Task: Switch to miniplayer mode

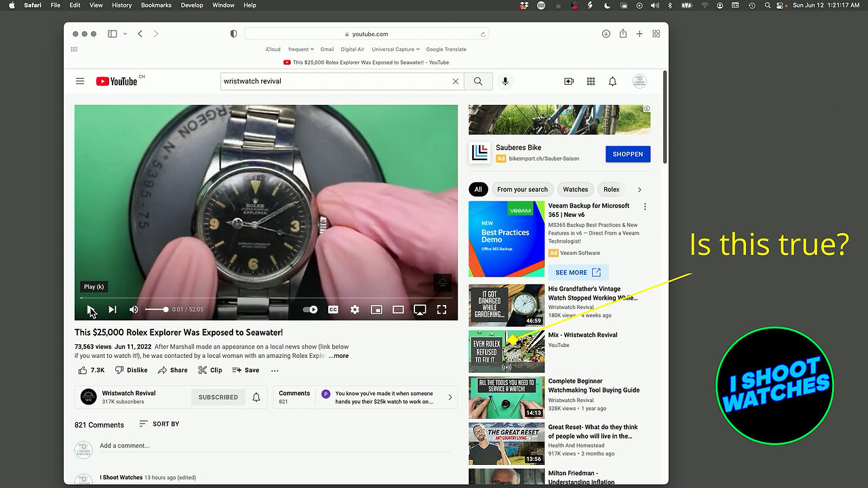Action: 376,310
